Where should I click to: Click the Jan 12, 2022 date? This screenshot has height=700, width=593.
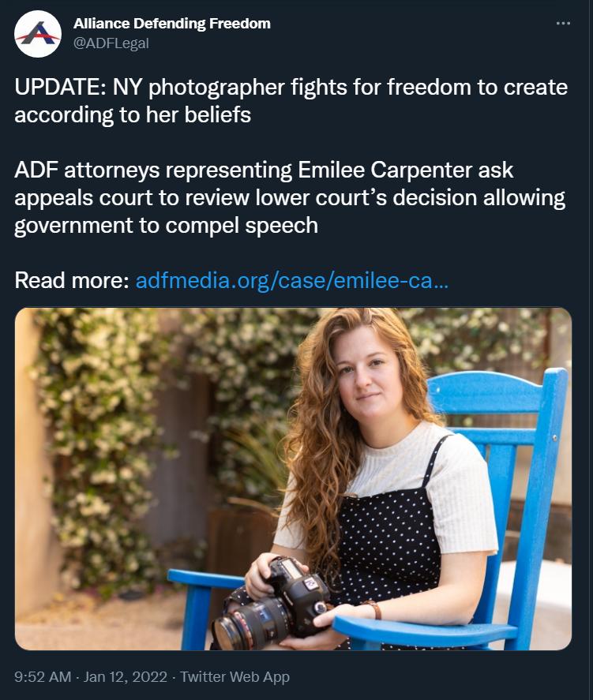[x=125, y=677]
